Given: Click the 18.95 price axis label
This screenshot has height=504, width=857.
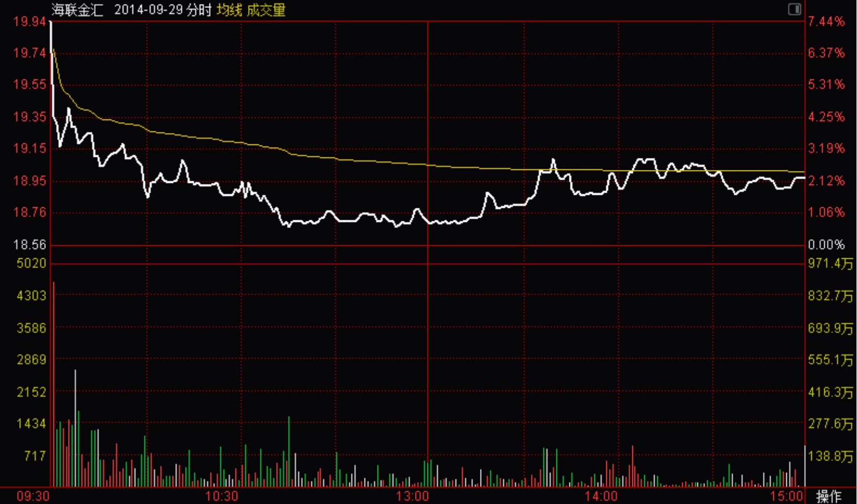Looking at the screenshot, I should pyautogui.click(x=30, y=181).
